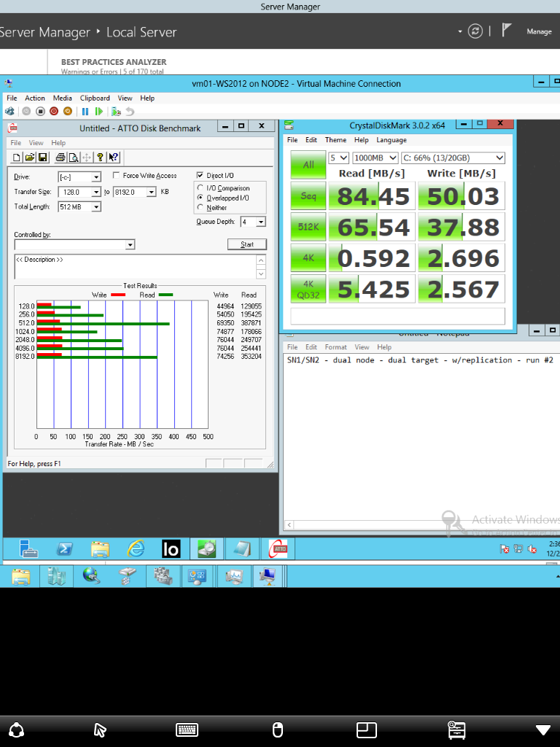Open VM Connection Clipboard menu
This screenshot has height=747, width=560.
(x=95, y=98)
